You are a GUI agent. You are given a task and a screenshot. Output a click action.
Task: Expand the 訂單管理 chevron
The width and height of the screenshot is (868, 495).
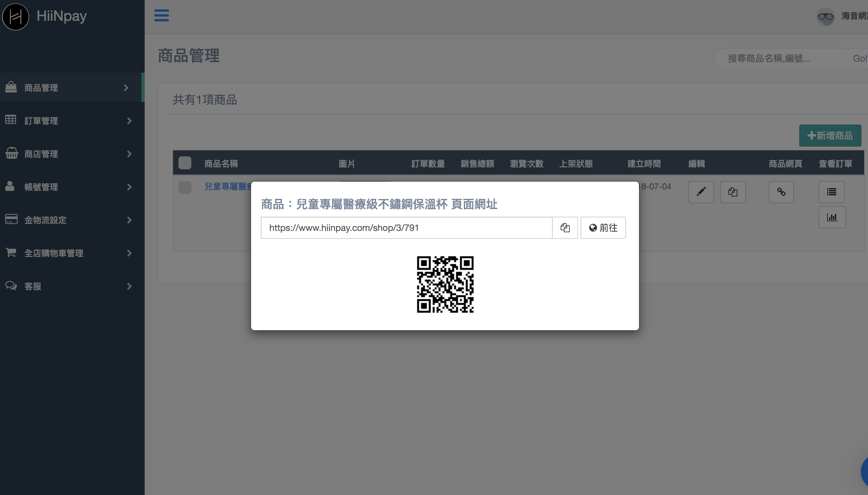(x=129, y=121)
